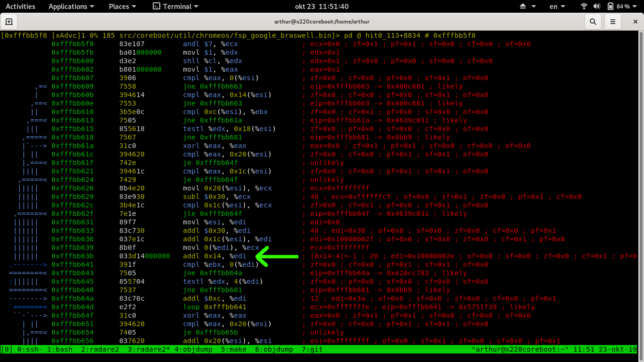
Task: Click the eject icon in top bar
Action: click(x=523, y=7)
